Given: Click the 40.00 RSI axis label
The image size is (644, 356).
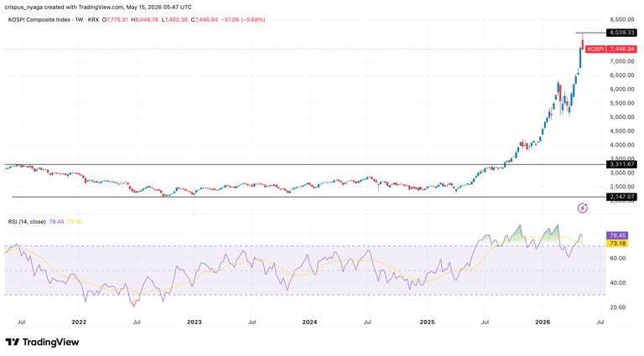Looking at the screenshot, I should coord(618,282).
